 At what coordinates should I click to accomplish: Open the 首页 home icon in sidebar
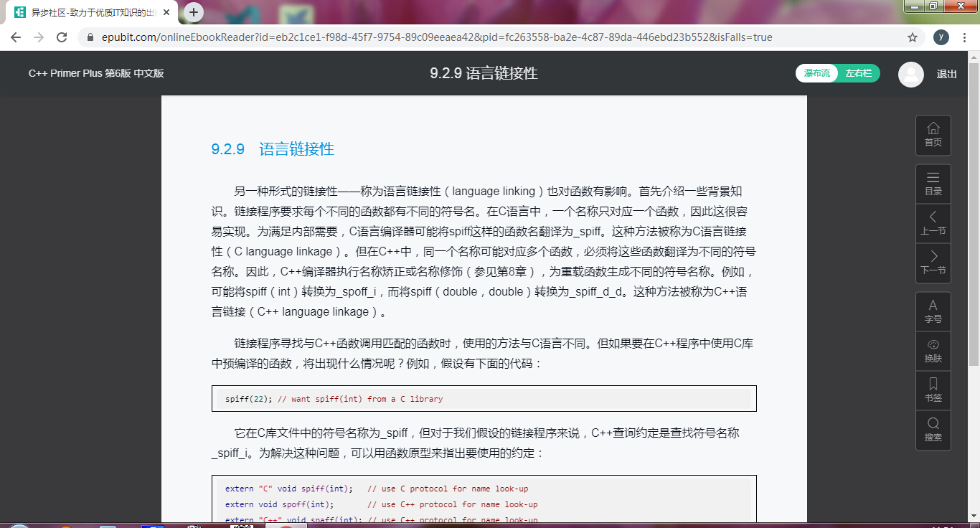[x=933, y=135]
